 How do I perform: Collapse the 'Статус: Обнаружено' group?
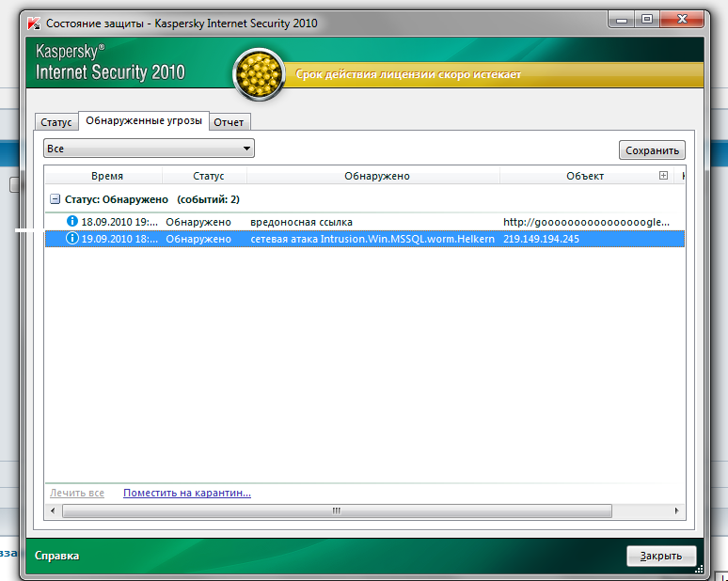click(55, 199)
